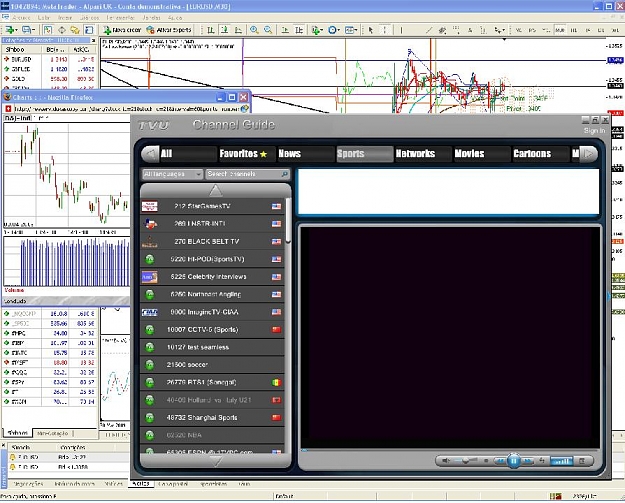Select channel 21500 soccer
Image resolution: width=625 pixels, height=503 pixels.
(212, 365)
